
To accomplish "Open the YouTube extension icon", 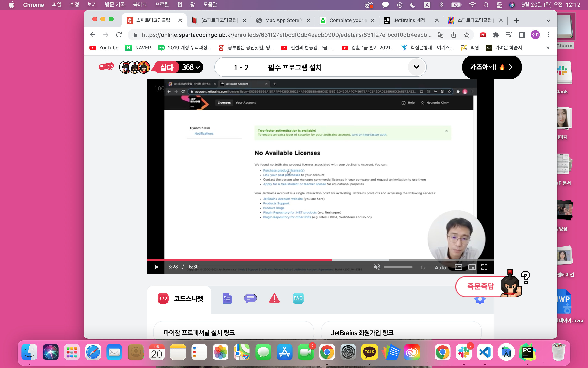I will 483,35.
